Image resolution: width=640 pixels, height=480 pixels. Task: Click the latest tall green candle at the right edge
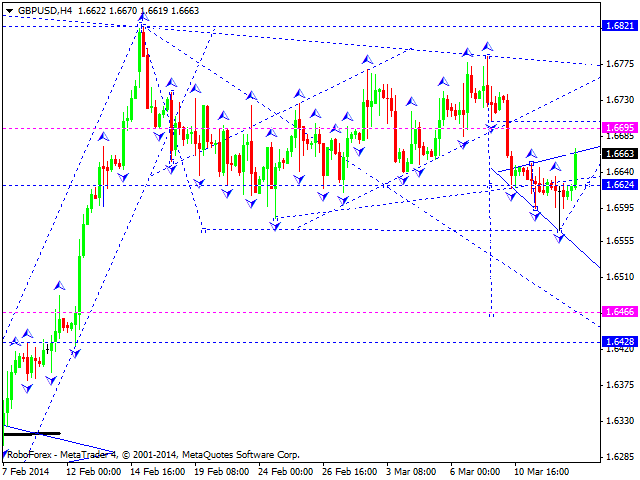(576, 168)
